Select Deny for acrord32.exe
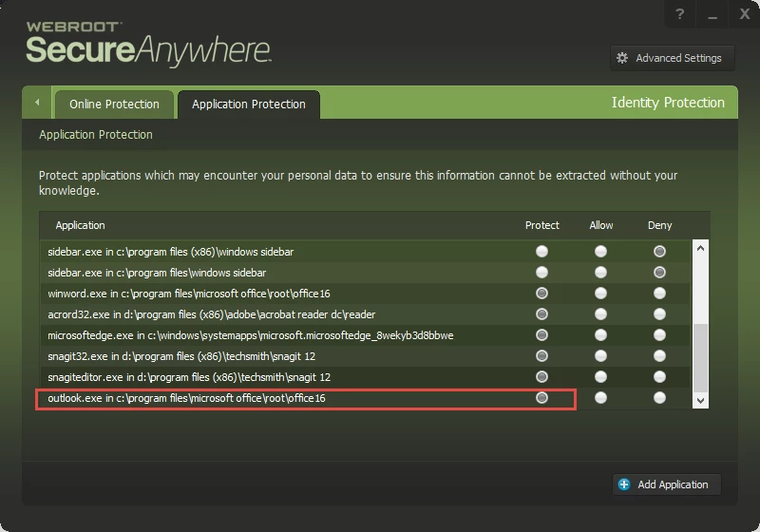 pyautogui.click(x=659, y=313)
